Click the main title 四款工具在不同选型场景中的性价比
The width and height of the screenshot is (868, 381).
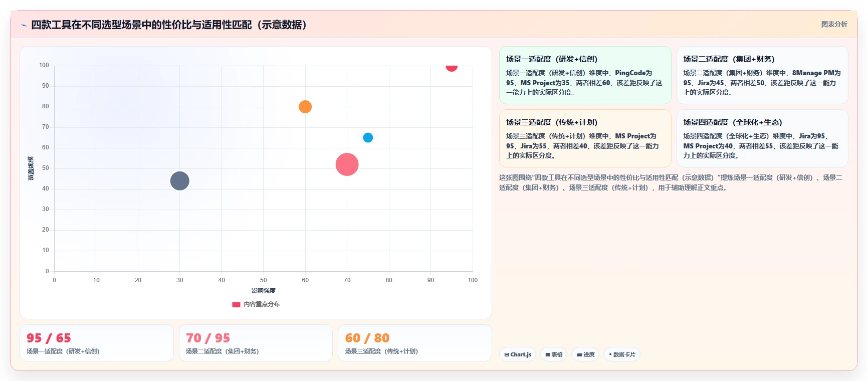[x=169, y=25]
